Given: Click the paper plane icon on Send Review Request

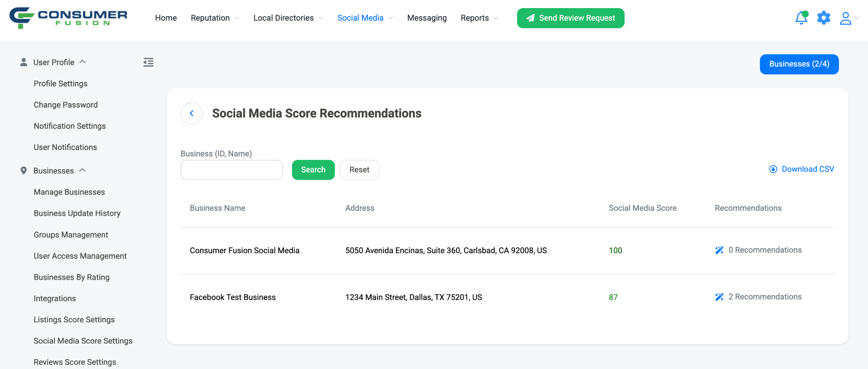Looking at the screenshot, I should pos(530,18).
